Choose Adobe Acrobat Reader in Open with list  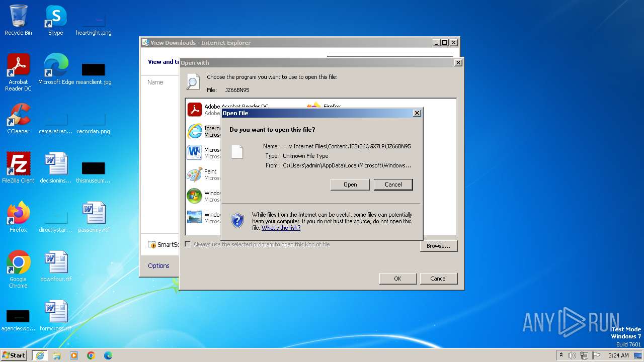(x=204, y=110)
